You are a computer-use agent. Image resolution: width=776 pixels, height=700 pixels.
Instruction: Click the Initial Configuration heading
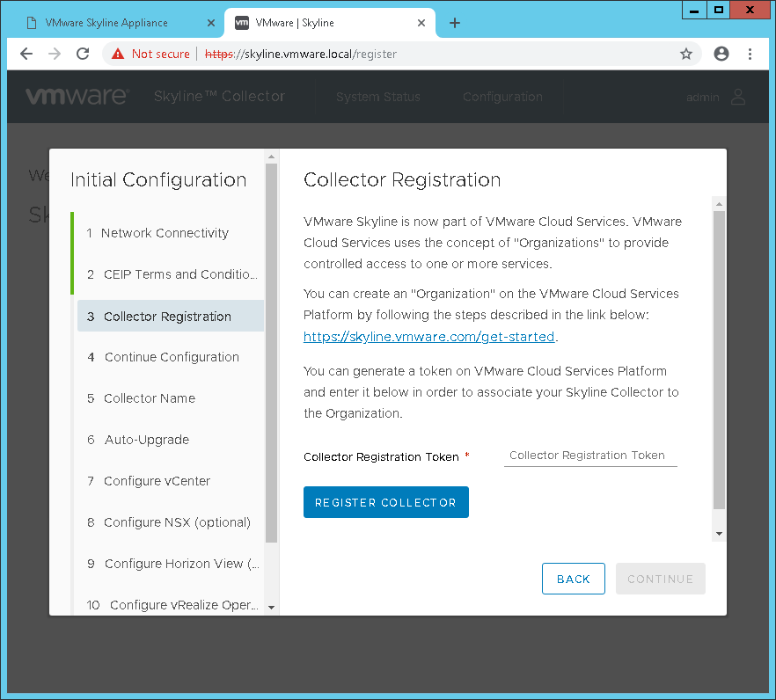tap(158, 180)
